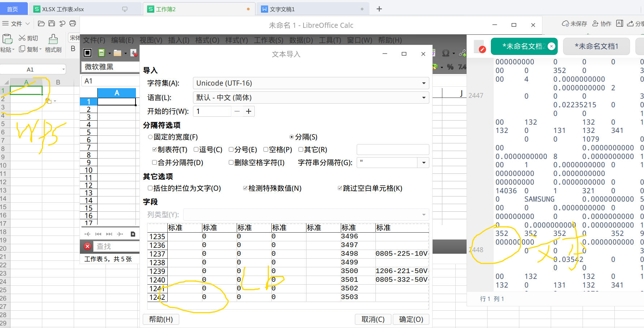Apply percent format in LibreOffice toolbar
This screenshot has width=644, height=328.
pos(450,67)
